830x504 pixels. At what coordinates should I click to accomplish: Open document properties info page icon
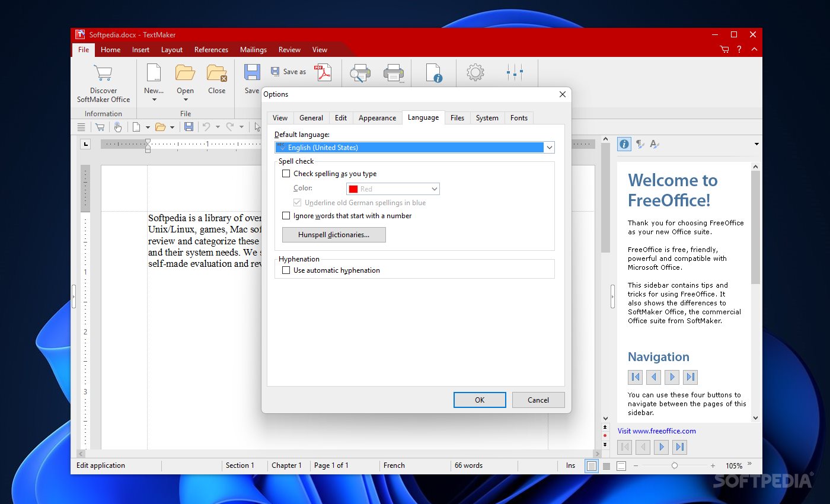tap(434, 73)
